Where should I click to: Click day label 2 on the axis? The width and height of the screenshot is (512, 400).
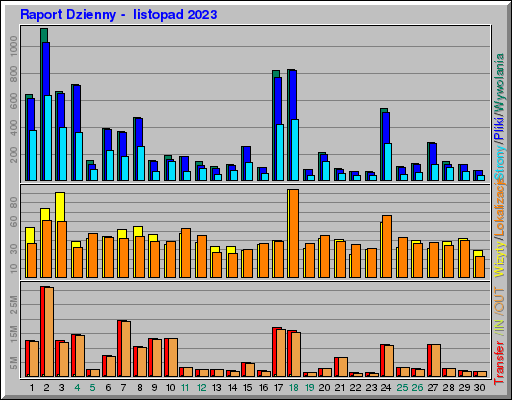pos(46,388)
